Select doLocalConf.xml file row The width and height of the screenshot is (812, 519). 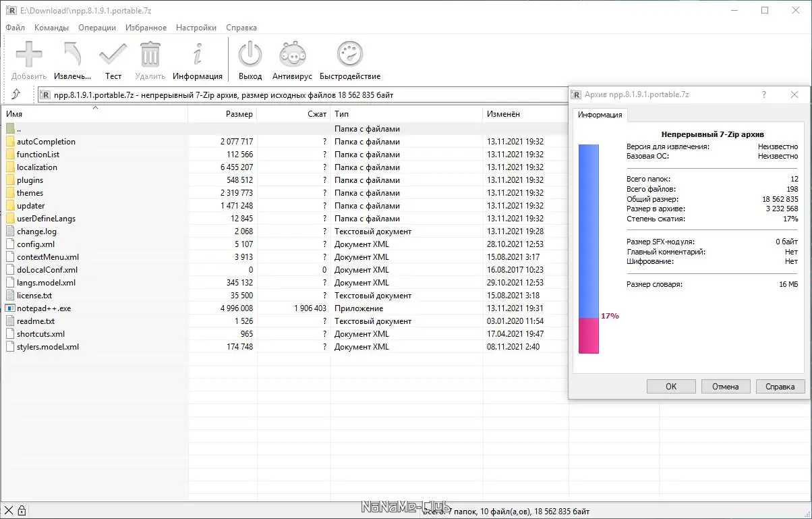click(x=285, y=270)
